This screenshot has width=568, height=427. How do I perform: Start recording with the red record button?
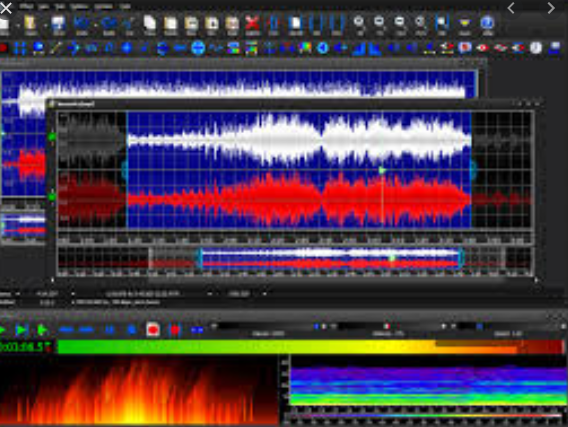point(153,330)
